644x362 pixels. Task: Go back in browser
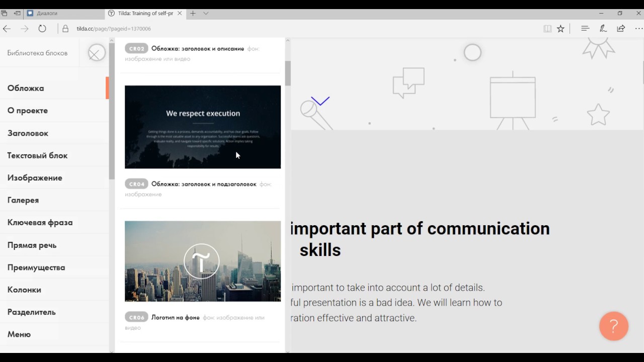click(x=7, y=29)
